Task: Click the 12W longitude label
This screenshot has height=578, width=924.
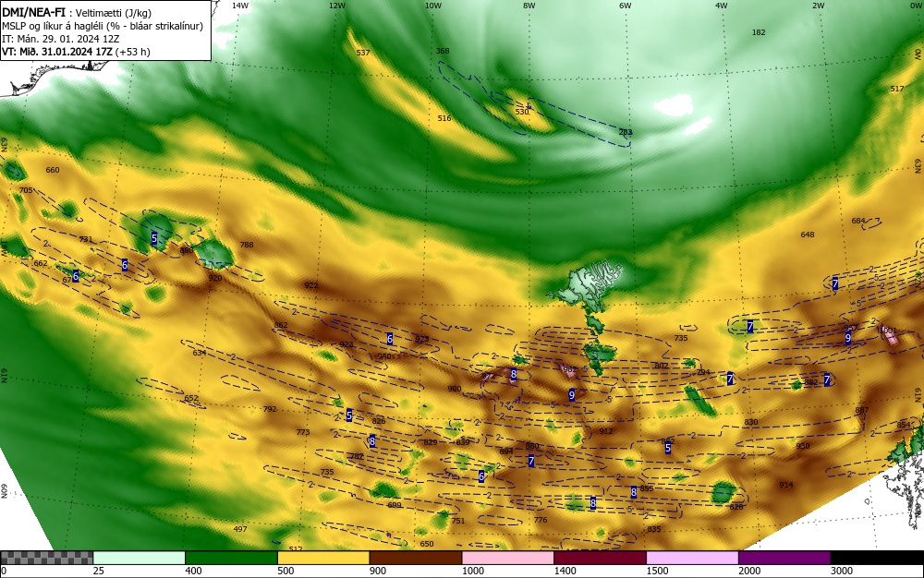Action: click(x=336, y=6)
